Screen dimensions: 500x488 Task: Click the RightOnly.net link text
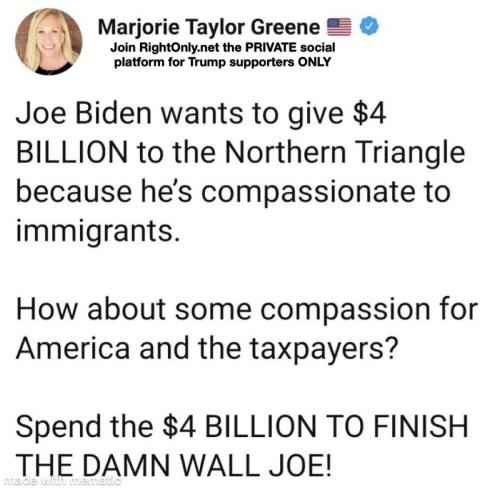[x=179, y=48]
